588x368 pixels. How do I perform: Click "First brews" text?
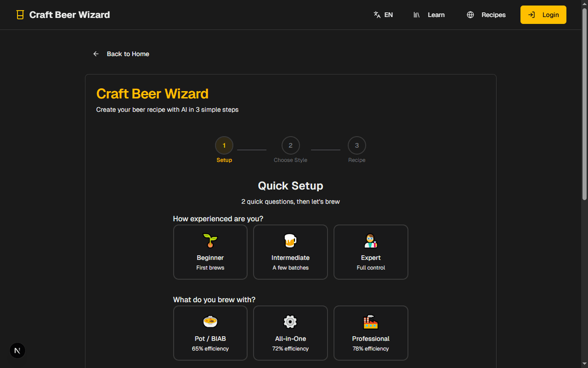(210, 268)
